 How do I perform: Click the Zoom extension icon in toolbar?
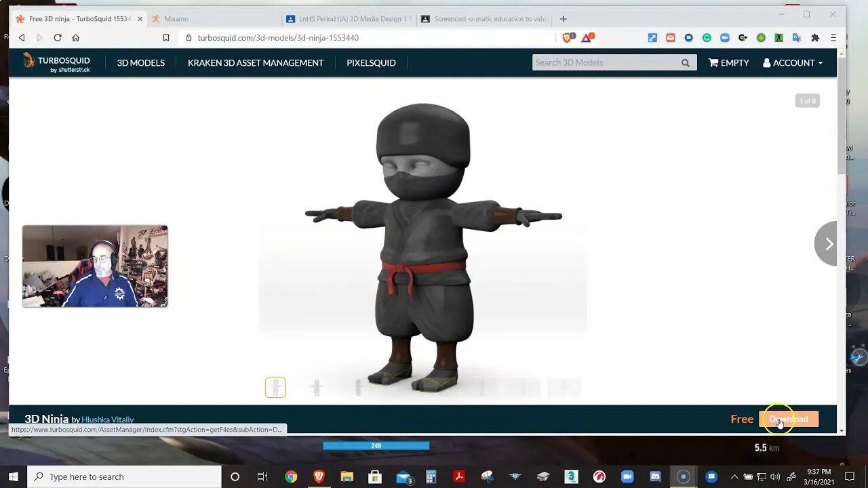click(x=725, y=38)
